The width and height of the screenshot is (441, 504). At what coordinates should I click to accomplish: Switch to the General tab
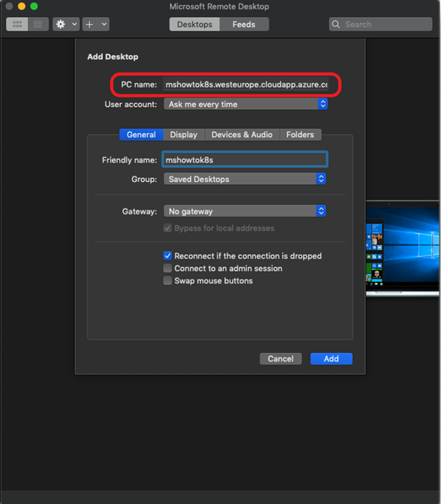click(142, 135)
